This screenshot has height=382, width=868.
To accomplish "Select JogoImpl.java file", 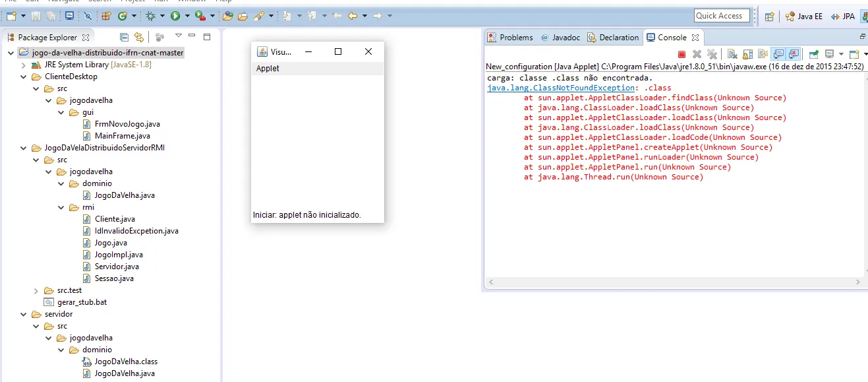I will pos(113,255).
